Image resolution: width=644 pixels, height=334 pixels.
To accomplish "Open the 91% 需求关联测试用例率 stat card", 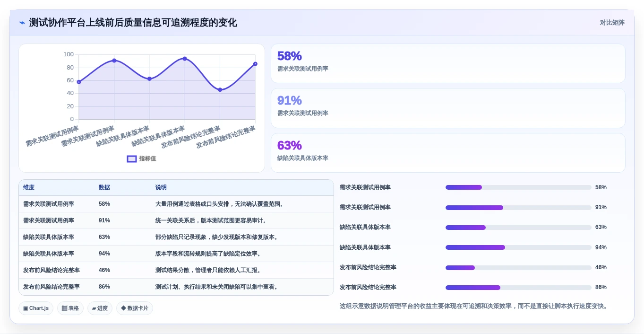I will click(448, 108).
